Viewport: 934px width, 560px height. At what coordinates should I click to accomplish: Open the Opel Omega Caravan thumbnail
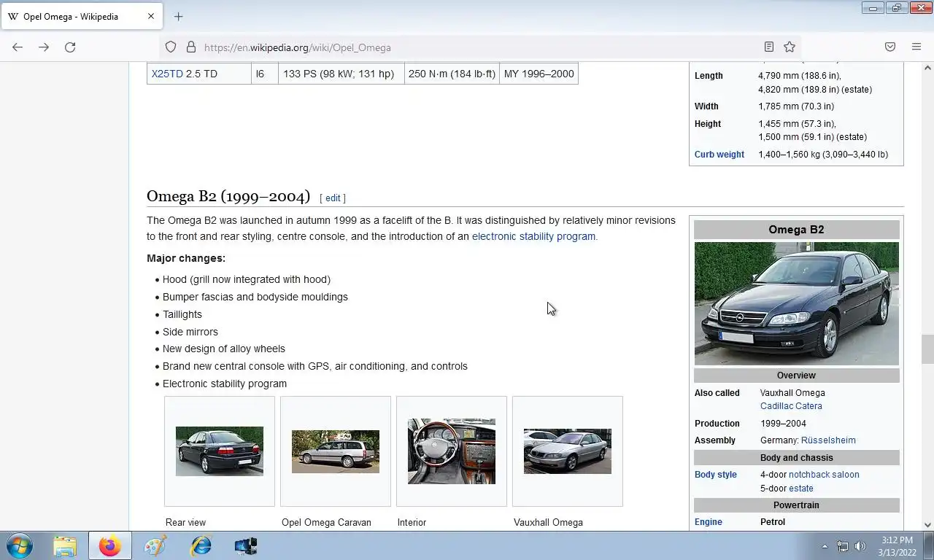(x=336, y=451)
